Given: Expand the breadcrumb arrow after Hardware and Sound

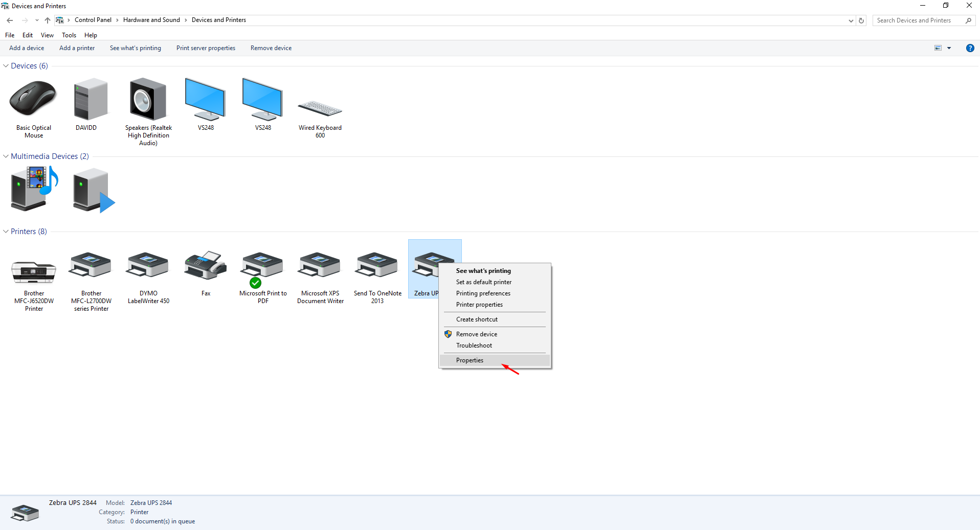Looking at the screenshot, I should (x=186, y=20).
